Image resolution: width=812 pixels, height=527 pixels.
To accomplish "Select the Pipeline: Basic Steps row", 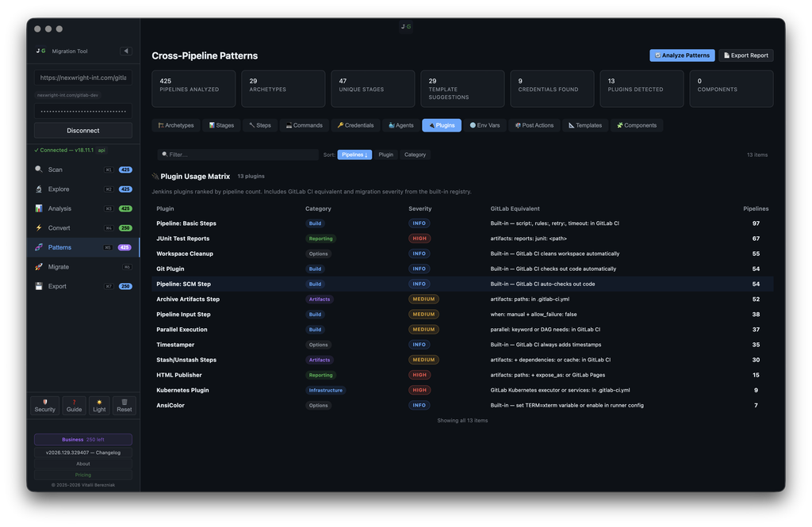I will tap(462, 223).
